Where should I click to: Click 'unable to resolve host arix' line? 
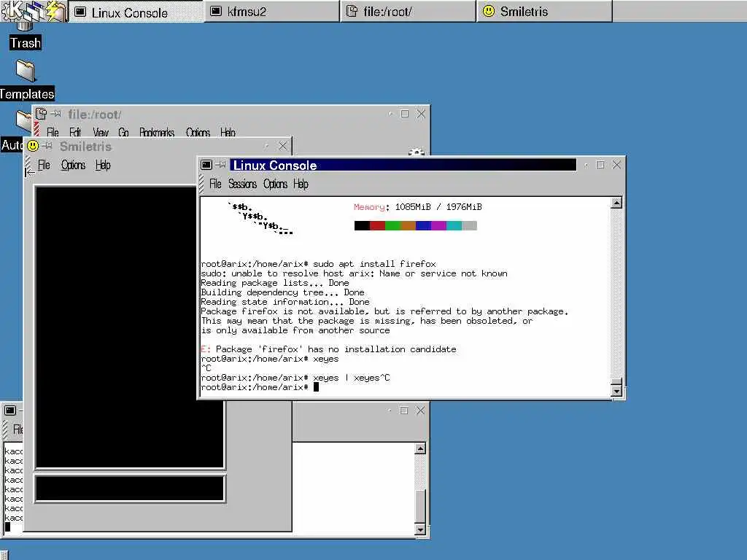pos(354,273)
